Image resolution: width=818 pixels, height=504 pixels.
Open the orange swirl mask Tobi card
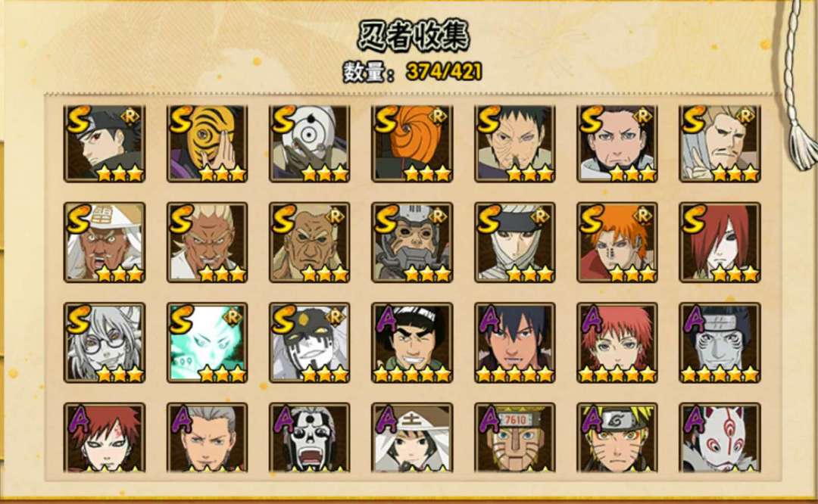pos(412,143)
